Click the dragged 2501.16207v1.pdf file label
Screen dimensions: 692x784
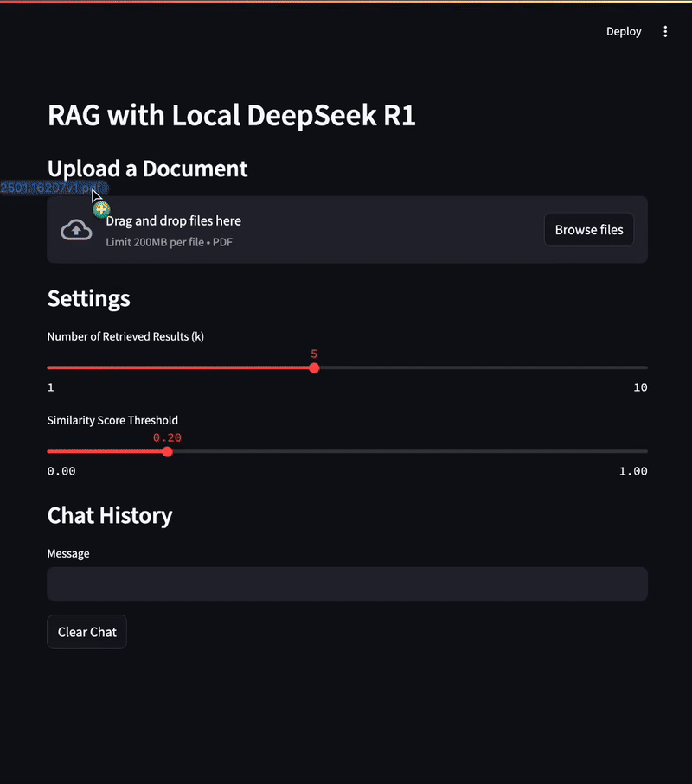click(x=53, y=188)
